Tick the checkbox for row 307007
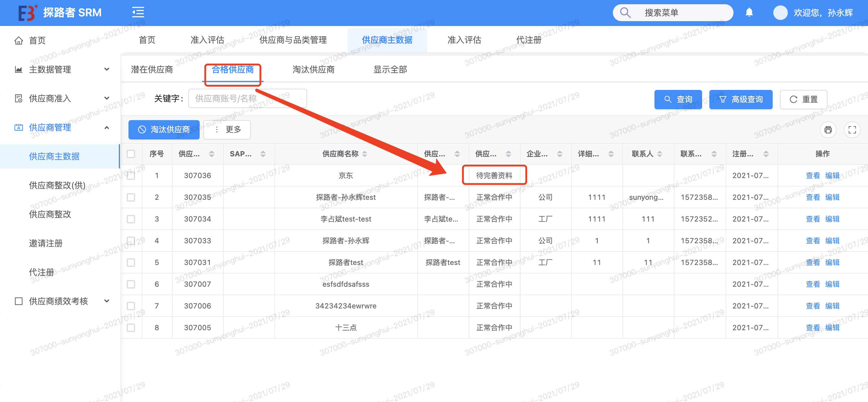 (131, 284)
